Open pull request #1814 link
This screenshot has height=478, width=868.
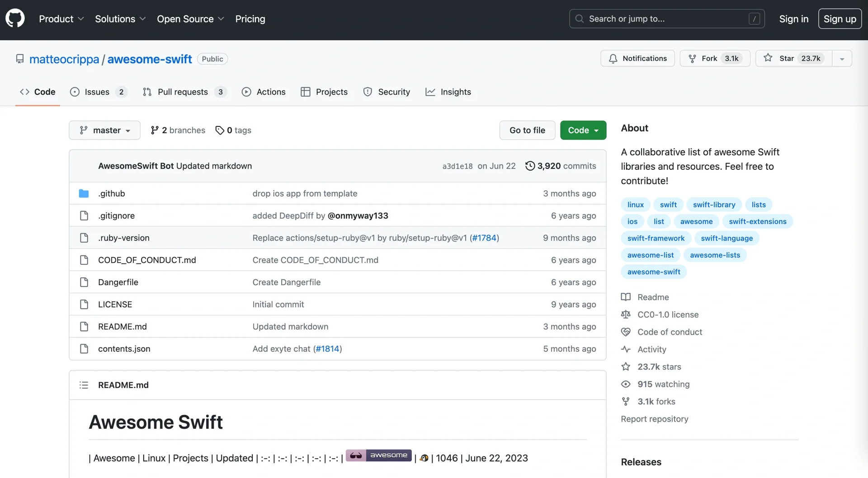click(327, 348)
